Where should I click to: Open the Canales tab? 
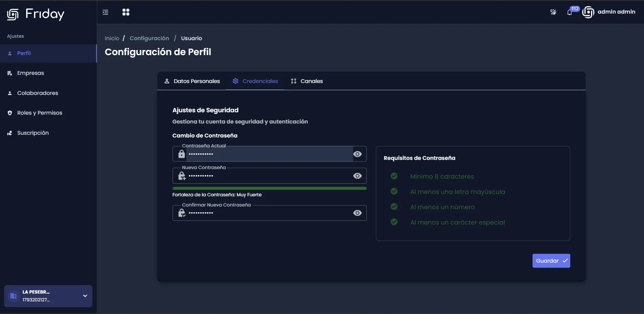point(307,81)
